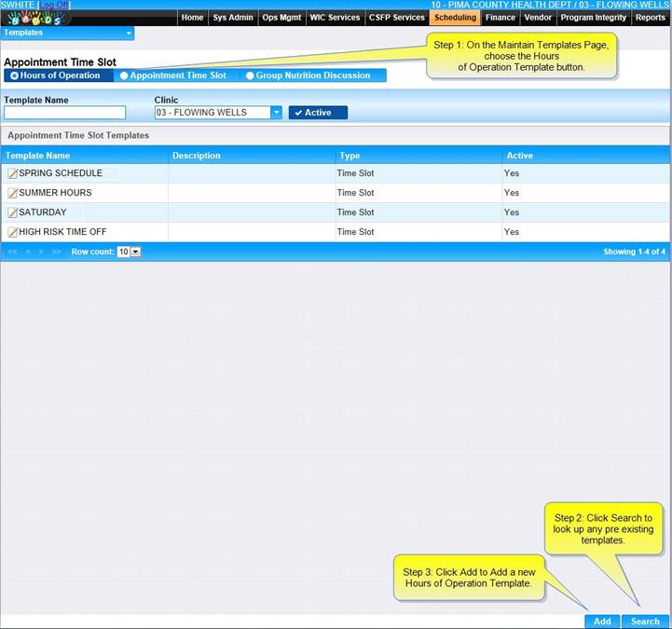Open the Clinic dropdown list
Screen dimensions: 672x629
276,113
